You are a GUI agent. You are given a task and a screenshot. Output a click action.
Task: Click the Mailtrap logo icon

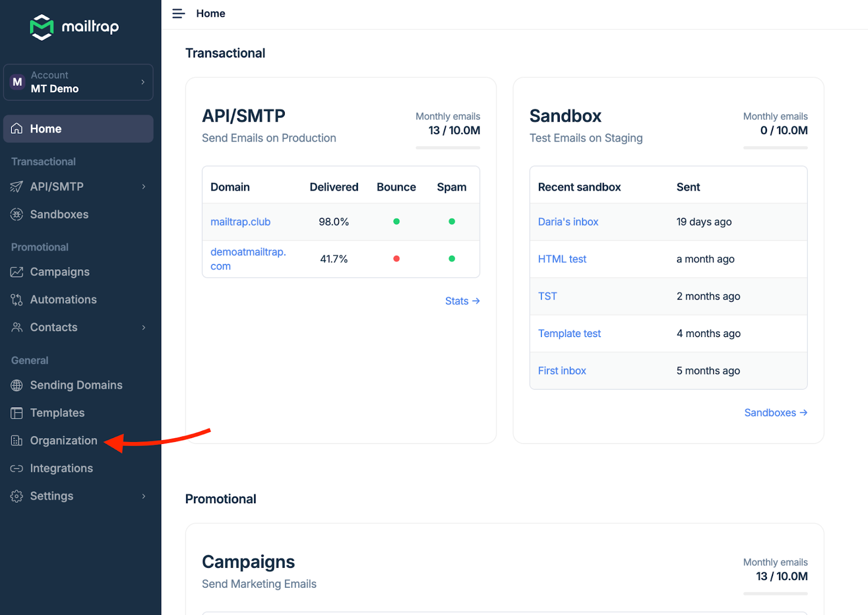coord(42,27)
